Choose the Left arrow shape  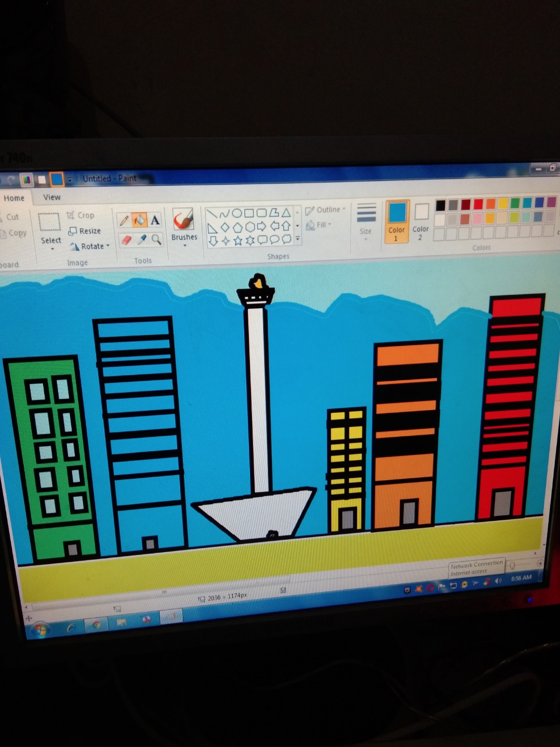pos(274,226)
